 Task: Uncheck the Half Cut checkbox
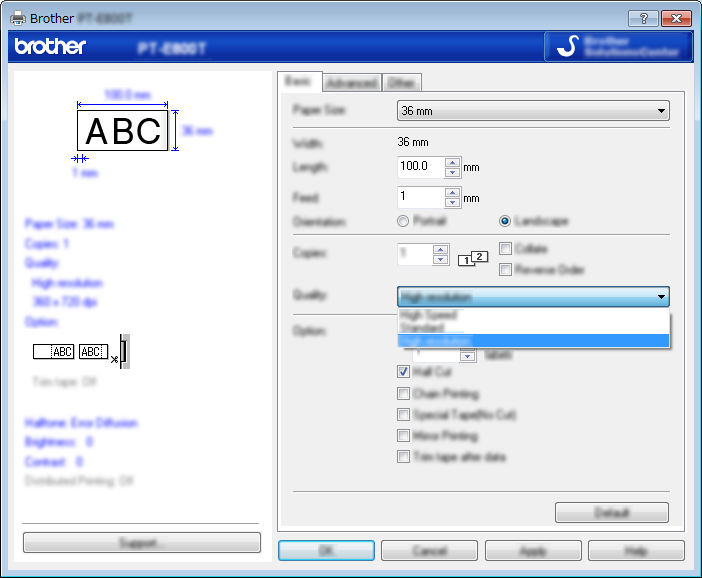pos(403,372)
